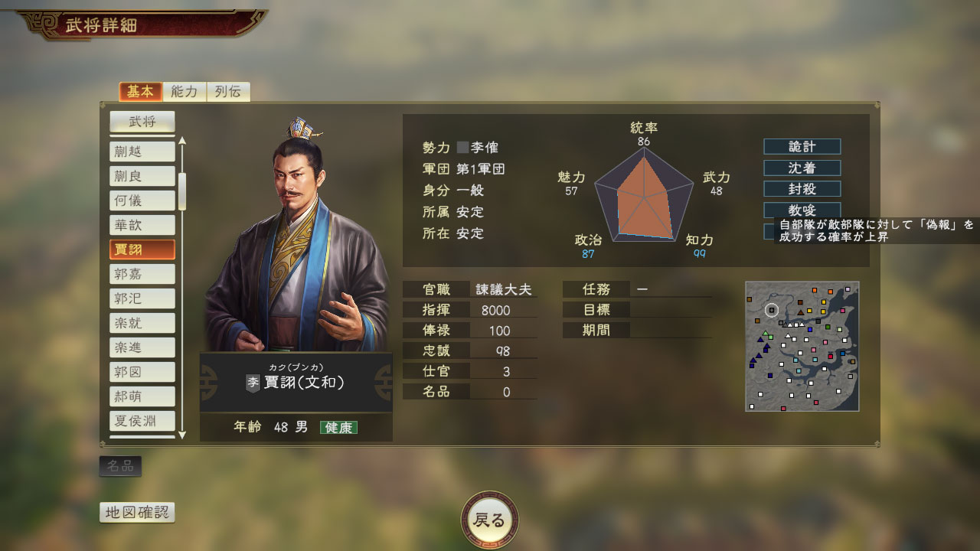980x551 pixels.
Task: Open the 武将 list category header
Action: [142, 122]
